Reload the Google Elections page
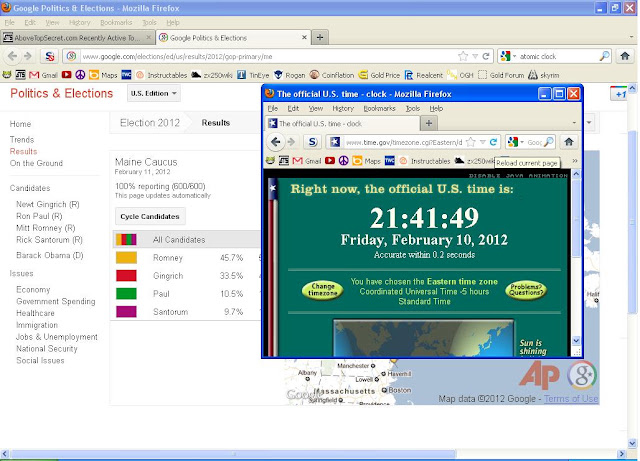 [x=486, y=56]
